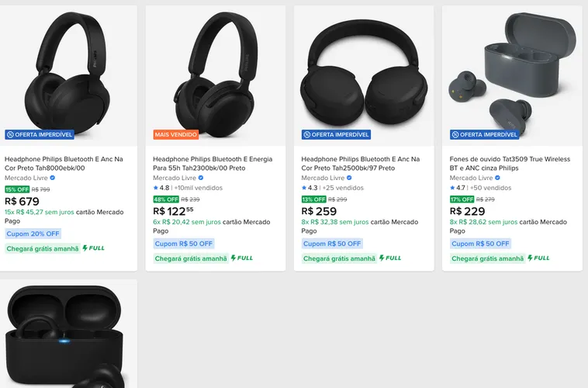Click Cupom R$ 50 OFF on R$ 229 product
The image size is (588, 388).
pyautogui.click(x=480, y=244)
